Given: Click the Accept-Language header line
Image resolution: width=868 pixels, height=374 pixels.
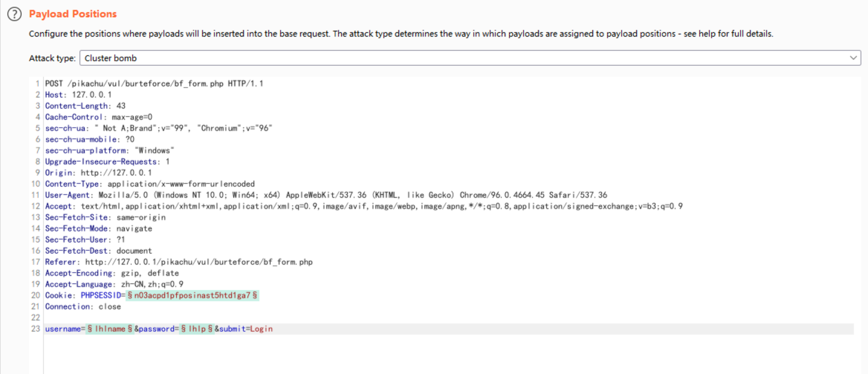Looking at the screenshot, I should pyautogui.click(x=114, y=284).
